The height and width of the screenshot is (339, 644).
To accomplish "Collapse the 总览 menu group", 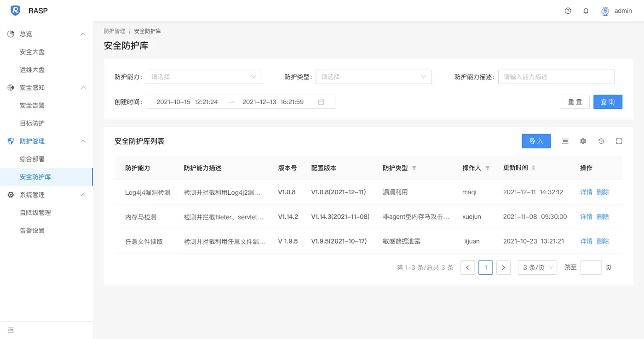I will pos(83,34).
